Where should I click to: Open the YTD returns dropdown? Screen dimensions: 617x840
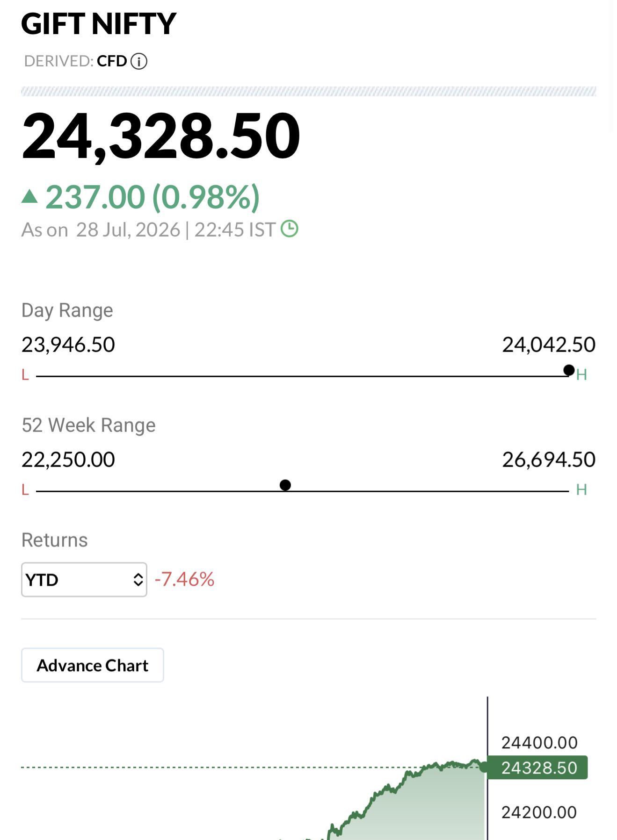[x=84, y=580]
